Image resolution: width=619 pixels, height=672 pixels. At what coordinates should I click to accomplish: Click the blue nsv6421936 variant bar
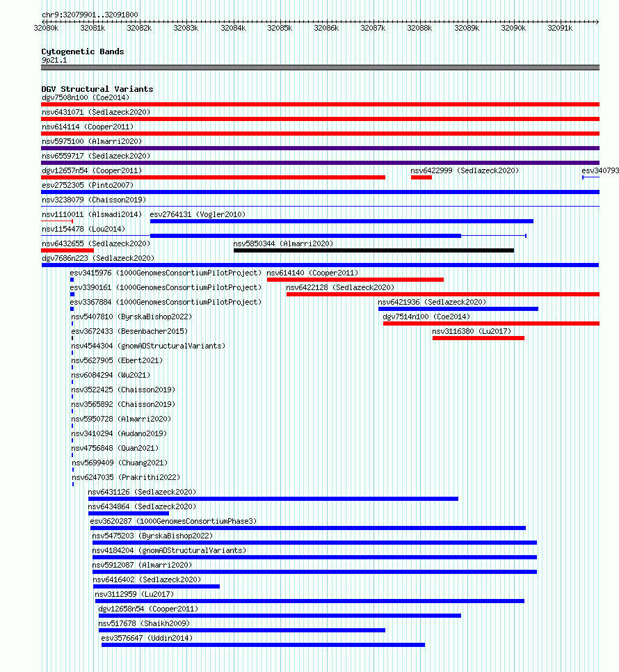(x=458, y=309)
